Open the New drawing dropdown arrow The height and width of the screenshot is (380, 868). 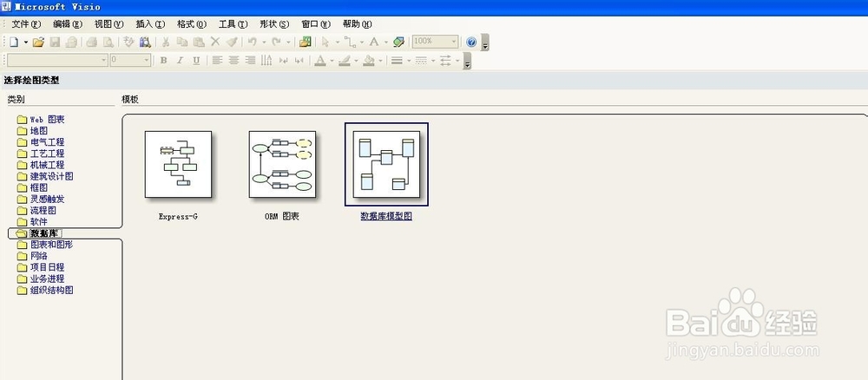pos(25,42)
